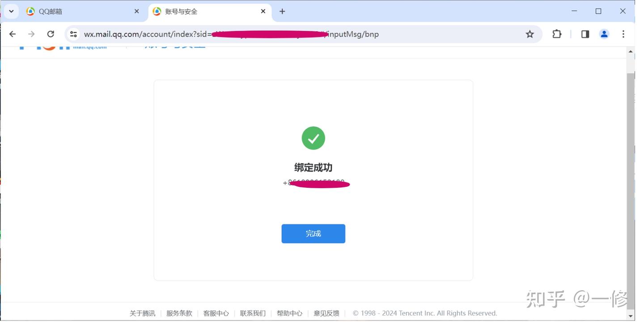Viewport: 644px width, 325px height.
Task: Open the tab search chevron
Action: (x=11, y=11)
